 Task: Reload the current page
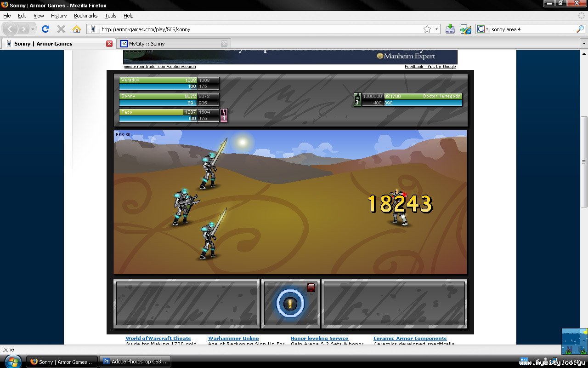pyautogui.click(x=45, y=29)
